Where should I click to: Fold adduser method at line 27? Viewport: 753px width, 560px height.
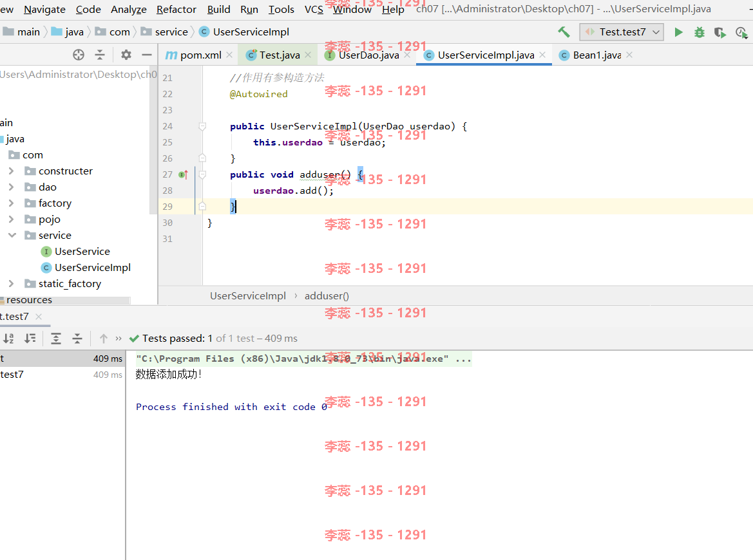coord(202,174)
